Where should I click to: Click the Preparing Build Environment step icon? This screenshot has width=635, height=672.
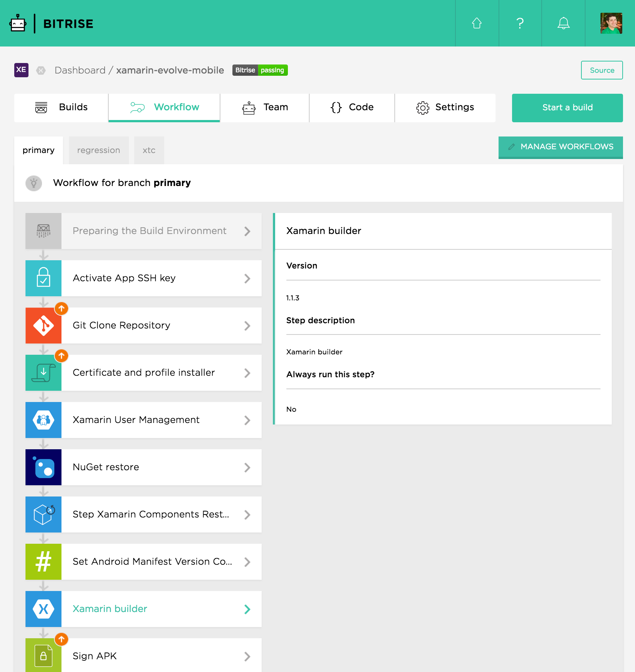tap(43, 231)
